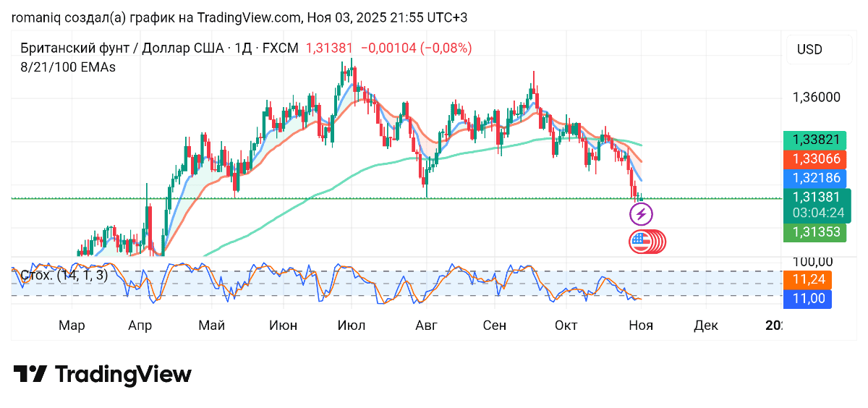868x408 pixels.
Task: Click the Ноя month on the time axis
Action: click(x=641, y=326)
